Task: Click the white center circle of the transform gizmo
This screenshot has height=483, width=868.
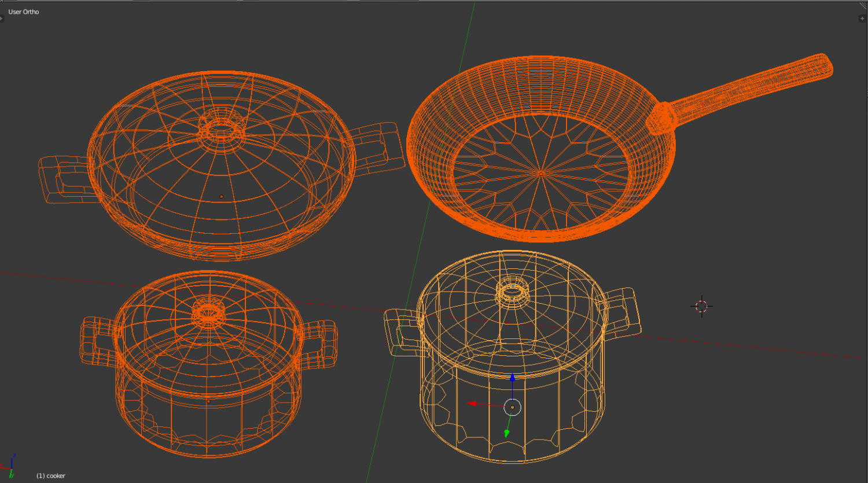Action: [x=513, y=408]
